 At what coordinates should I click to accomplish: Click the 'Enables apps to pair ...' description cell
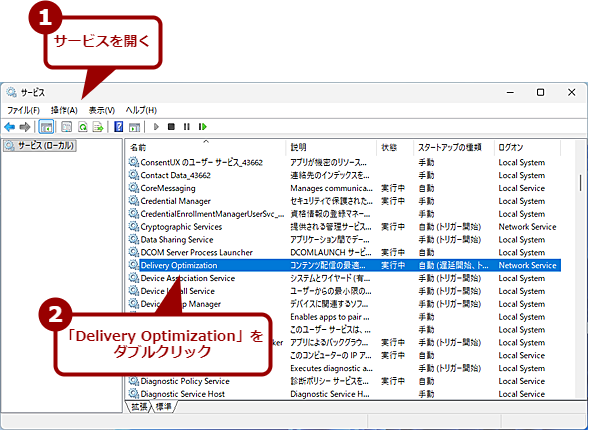(330, 317)
